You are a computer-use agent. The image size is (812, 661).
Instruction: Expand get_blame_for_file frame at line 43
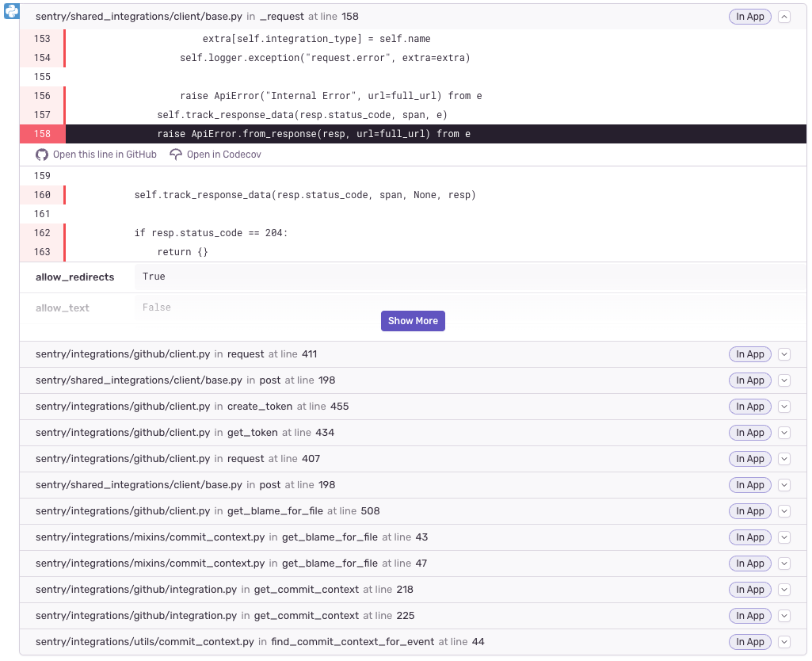coord(784,537)
